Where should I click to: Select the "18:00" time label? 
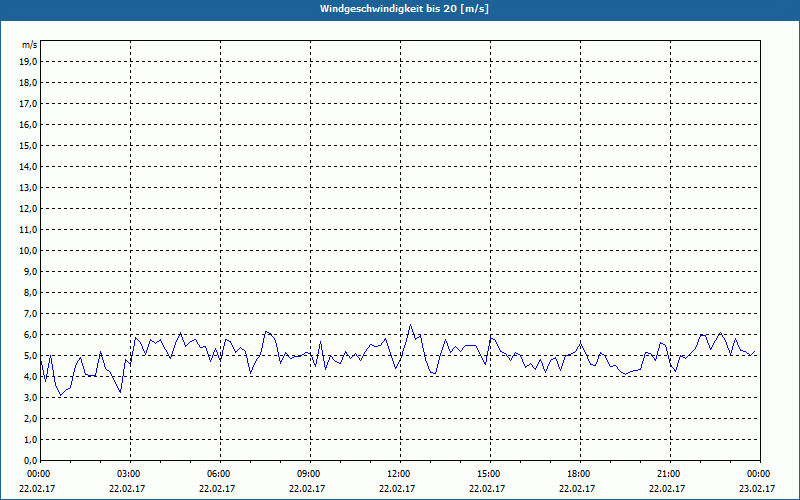pyautogui.click(x=580, y=474)
